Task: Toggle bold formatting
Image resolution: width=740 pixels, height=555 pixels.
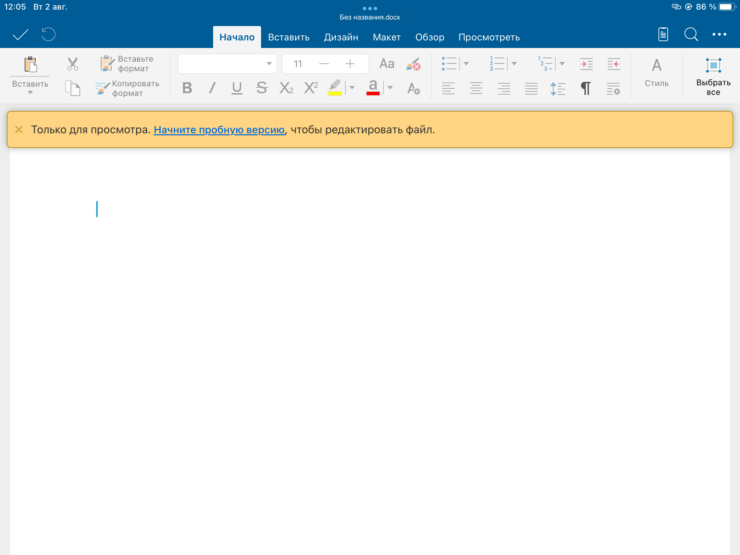Action: [187, 88]
